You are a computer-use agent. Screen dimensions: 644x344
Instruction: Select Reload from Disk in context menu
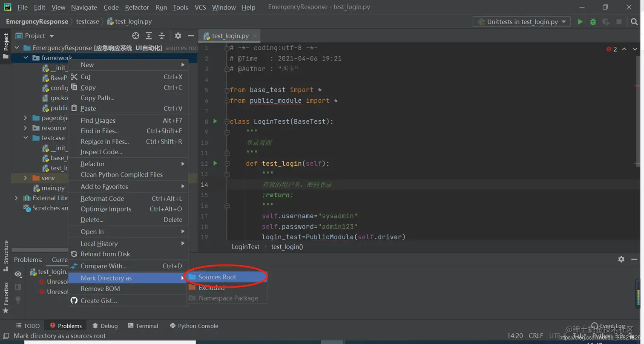tap(128, 254)
